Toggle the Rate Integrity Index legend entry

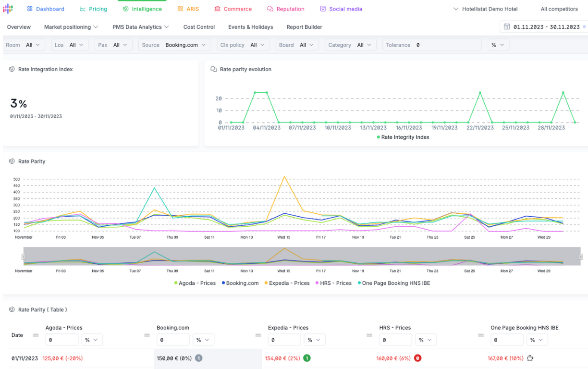click(x=403, y=137)
